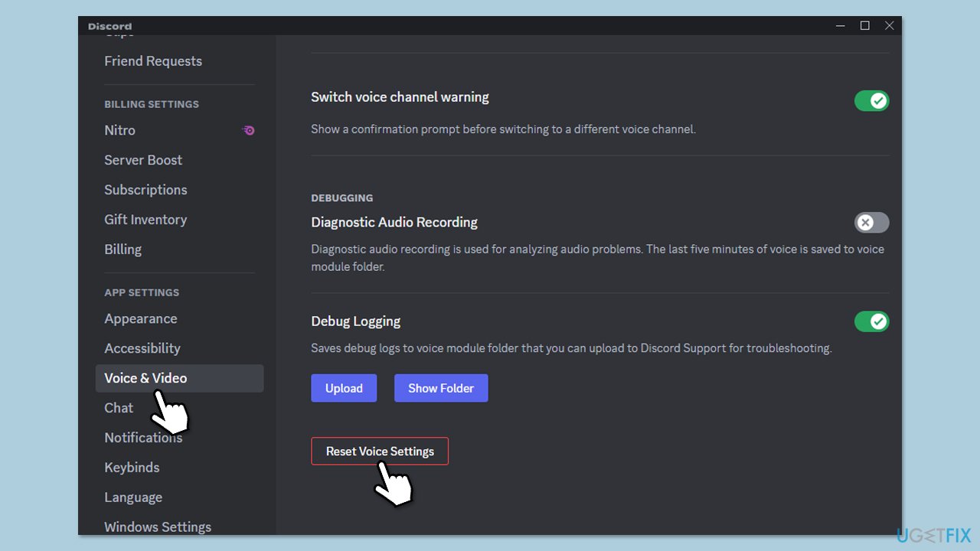This screenshot has height=551, width=980.
Task: Click the Discord title in title bar
Action: (x=109, y=26)
